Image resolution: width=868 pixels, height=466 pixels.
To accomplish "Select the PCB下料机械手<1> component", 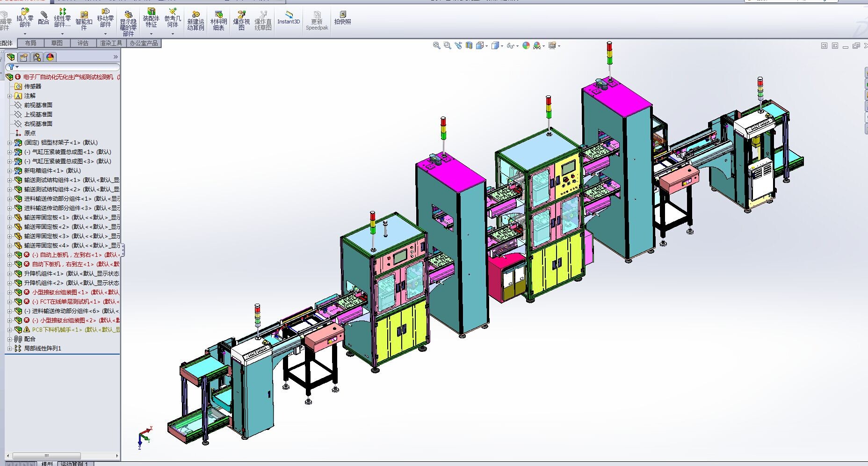I will pos(76,330).
